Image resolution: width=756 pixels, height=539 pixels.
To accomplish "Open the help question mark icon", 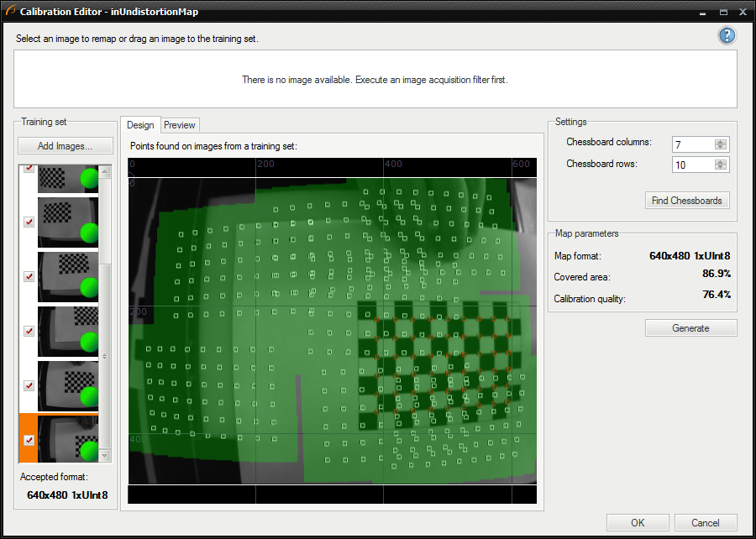I will click(x=727, y=35).
